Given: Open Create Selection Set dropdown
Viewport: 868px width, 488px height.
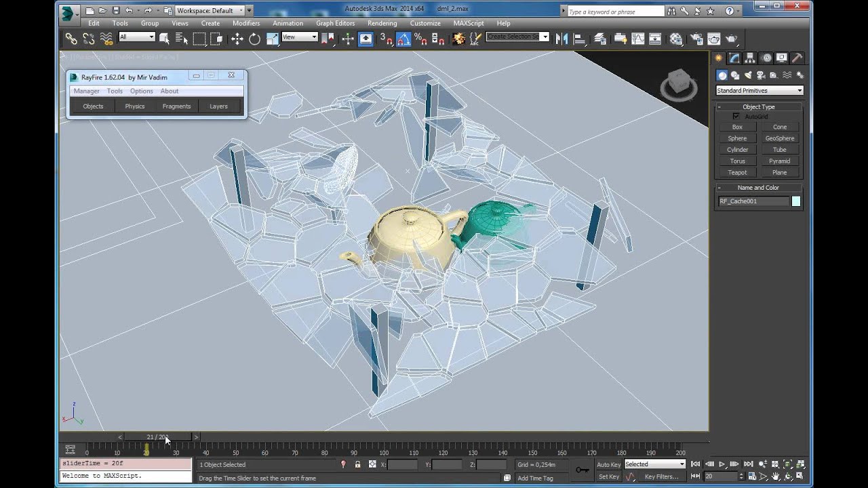Looking at the screenshot, I should [518, 37].
